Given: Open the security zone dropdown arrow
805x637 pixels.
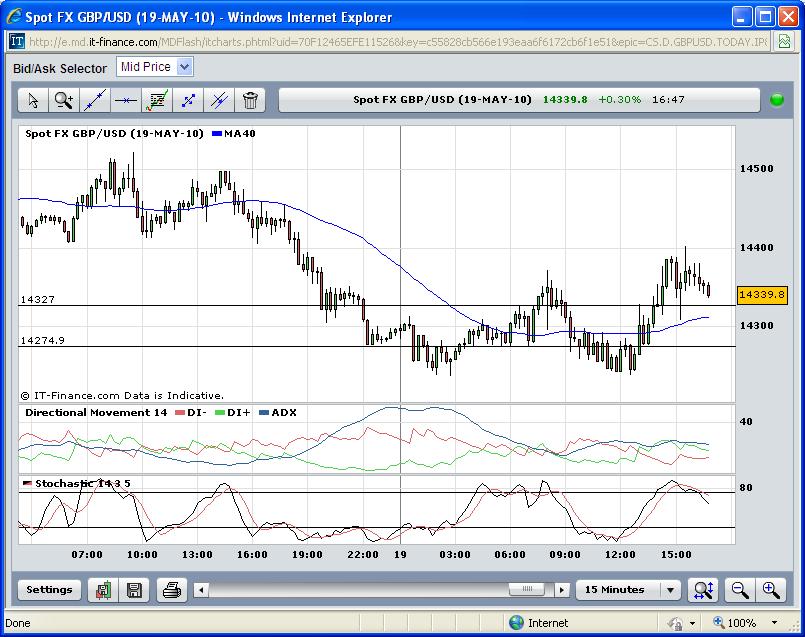Looking at the screenshot, I should pos(692,623).
